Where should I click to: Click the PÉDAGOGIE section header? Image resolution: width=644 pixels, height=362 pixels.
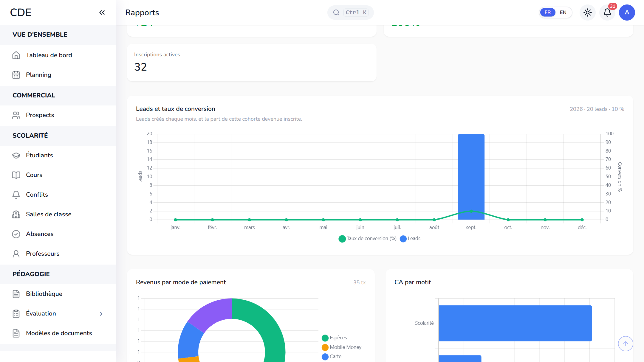click(x=31, y=274)
